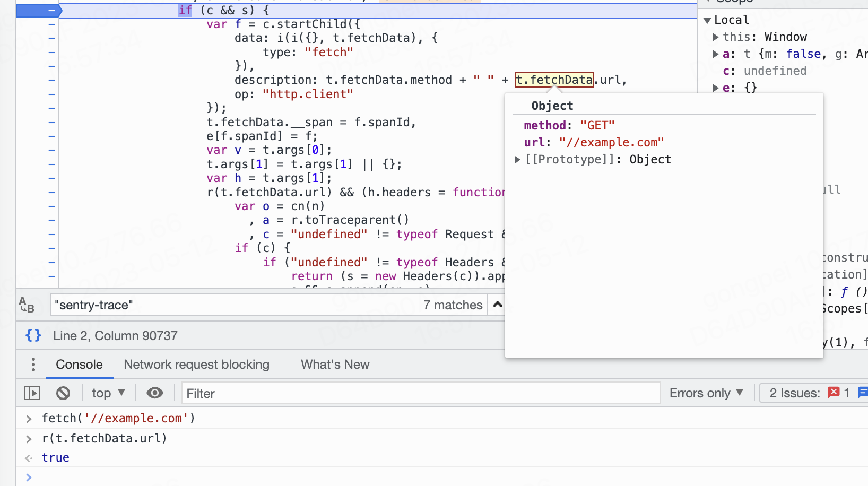Open the What's New tab
The image size is (868, 486).
tap(335, 364)
